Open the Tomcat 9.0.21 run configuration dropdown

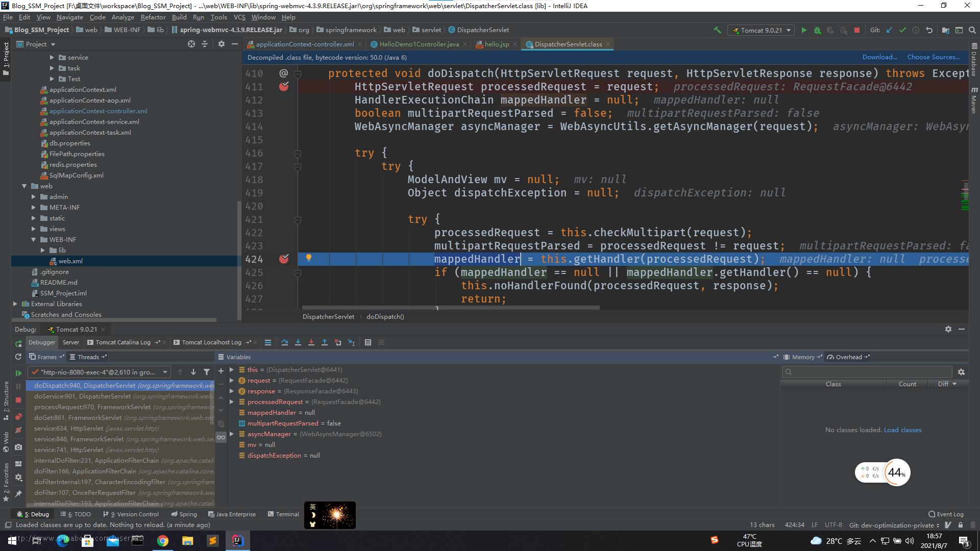pyautogui.click(x=761, y=30)
